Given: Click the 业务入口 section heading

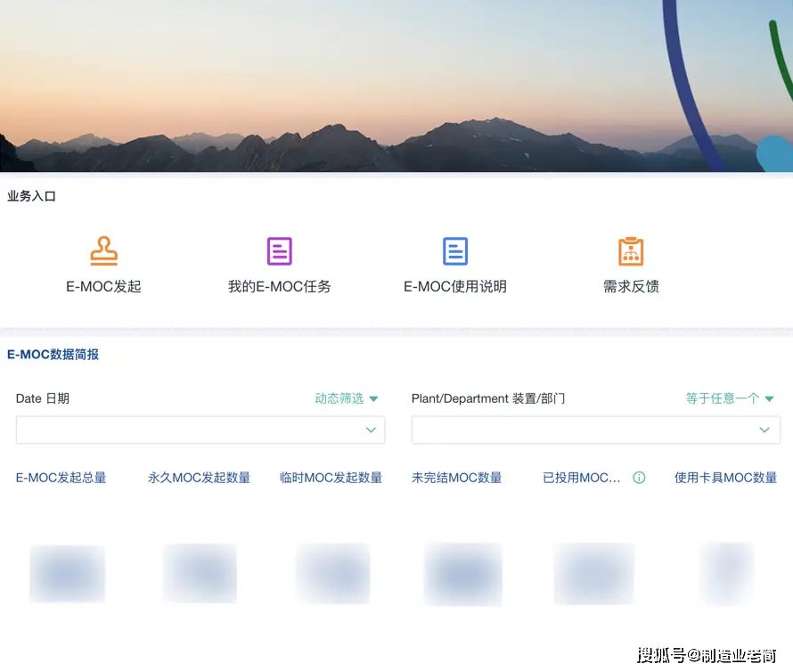Looking at the screenshot, I should pos(32,196).
